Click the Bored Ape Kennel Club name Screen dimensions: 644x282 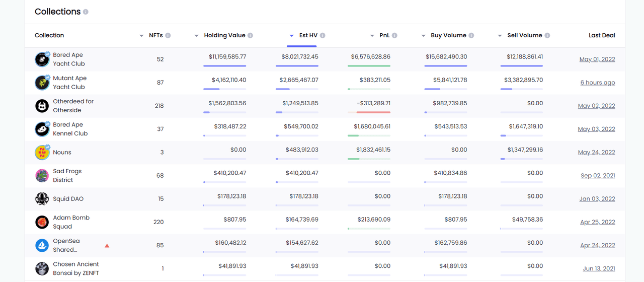click(70, 129)
